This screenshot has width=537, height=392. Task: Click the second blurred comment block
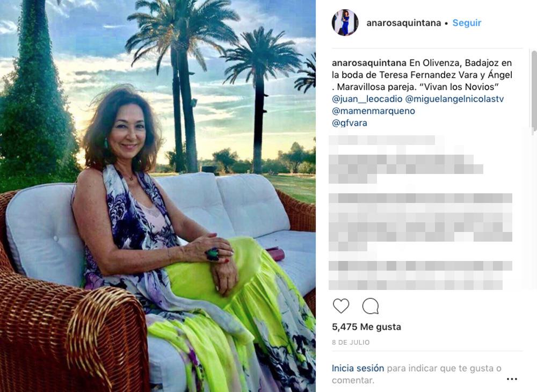(x=406, y=169)
